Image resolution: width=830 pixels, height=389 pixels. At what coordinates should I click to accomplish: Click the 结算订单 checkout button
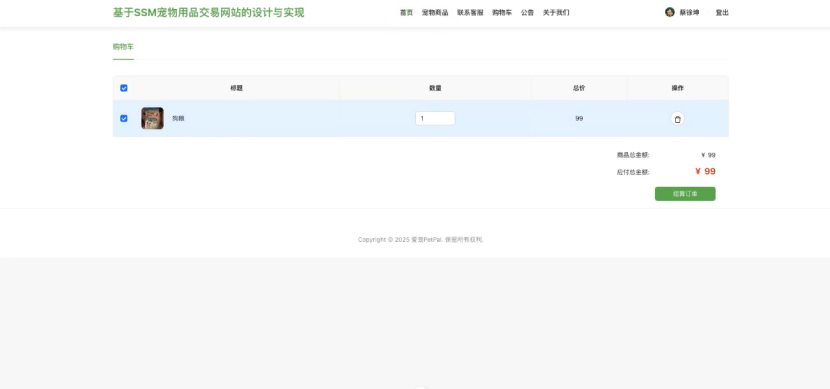click(x=685, y=194)
